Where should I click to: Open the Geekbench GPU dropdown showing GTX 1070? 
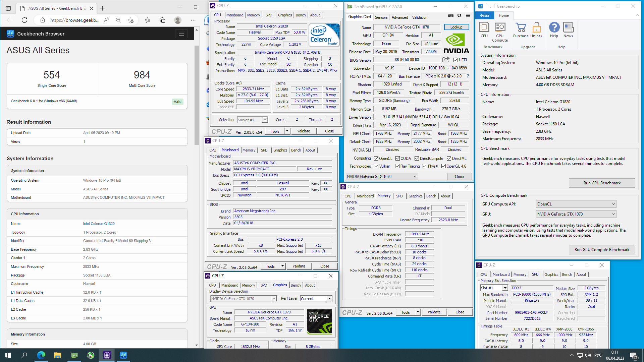click(576, 214)
